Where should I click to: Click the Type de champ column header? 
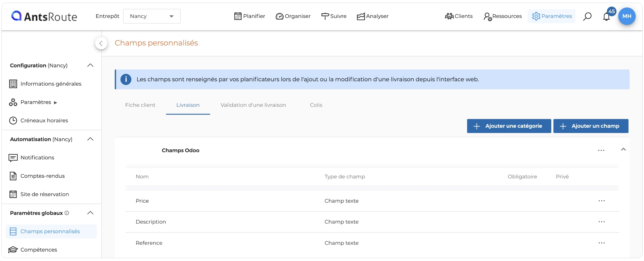(345, 177)
